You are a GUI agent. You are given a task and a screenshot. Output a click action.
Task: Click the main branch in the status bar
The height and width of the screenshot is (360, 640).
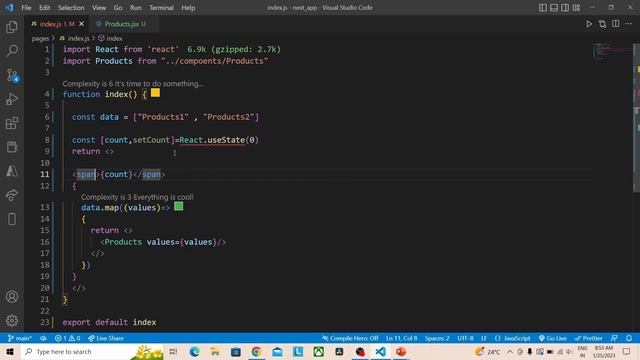19,338
